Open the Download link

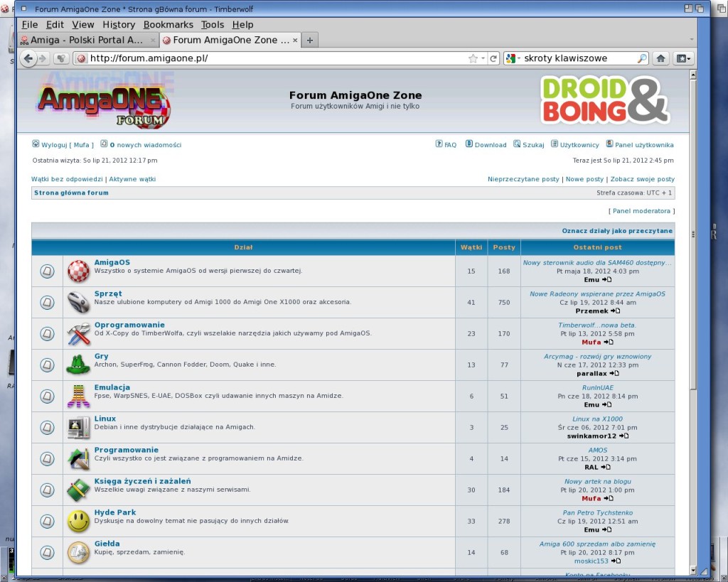(491, 145)
